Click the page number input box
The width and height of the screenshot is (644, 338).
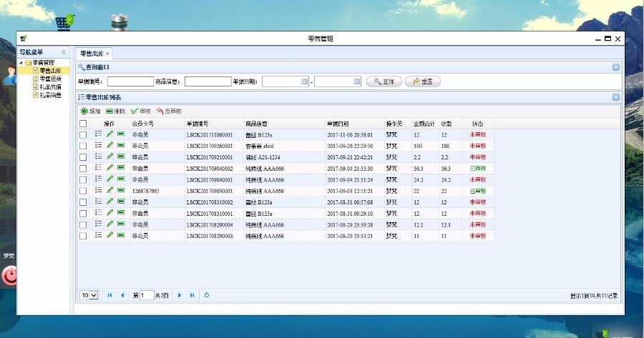click(147, 295)
